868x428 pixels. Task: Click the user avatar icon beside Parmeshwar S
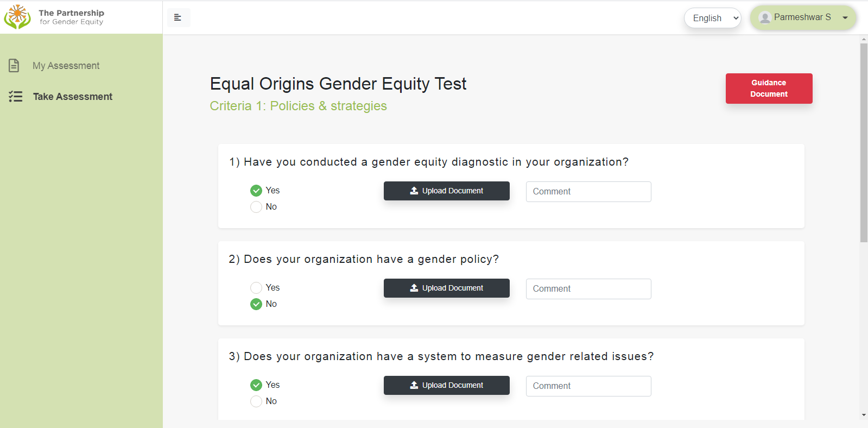[765, 17]
